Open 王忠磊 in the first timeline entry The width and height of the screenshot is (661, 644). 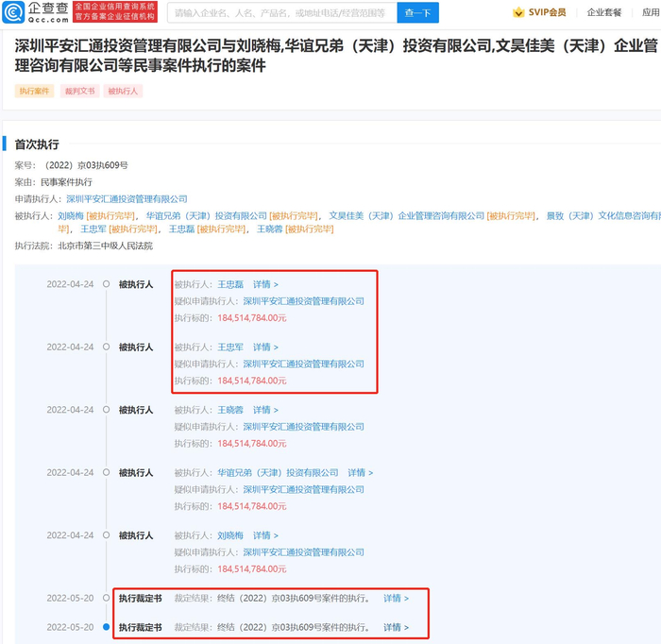pos(230,284)
